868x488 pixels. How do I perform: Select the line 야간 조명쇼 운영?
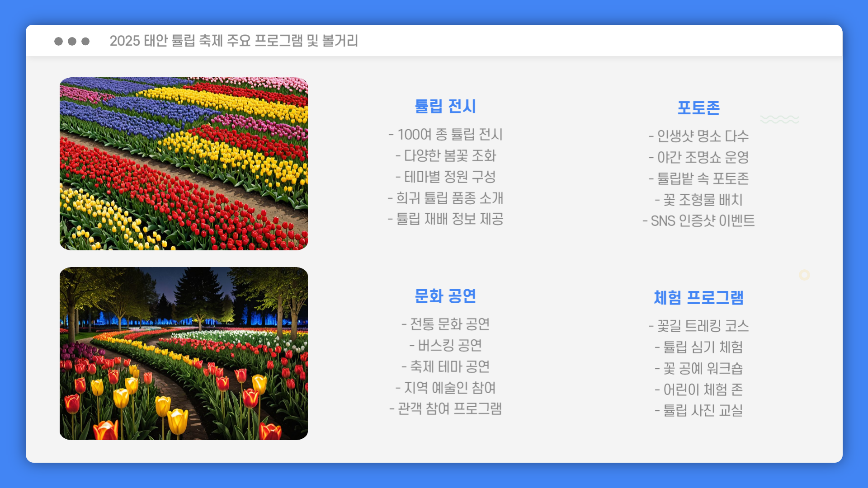[698, 157]
